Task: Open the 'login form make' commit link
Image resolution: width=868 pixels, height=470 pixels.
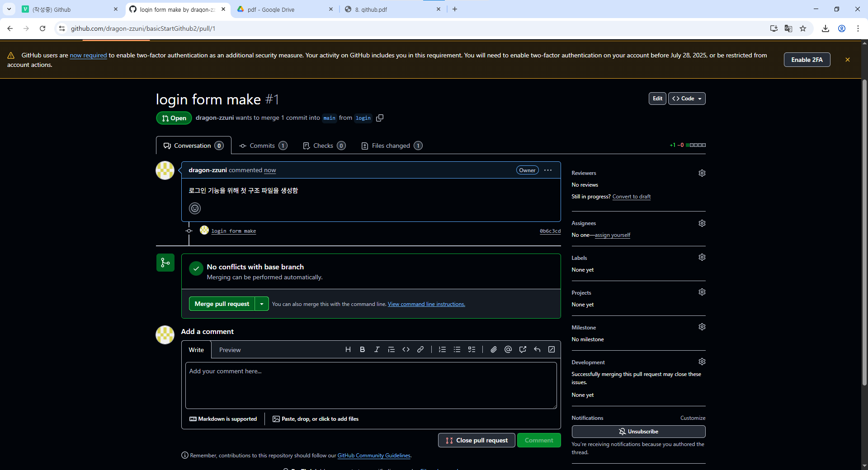Action: pos(233,231)
